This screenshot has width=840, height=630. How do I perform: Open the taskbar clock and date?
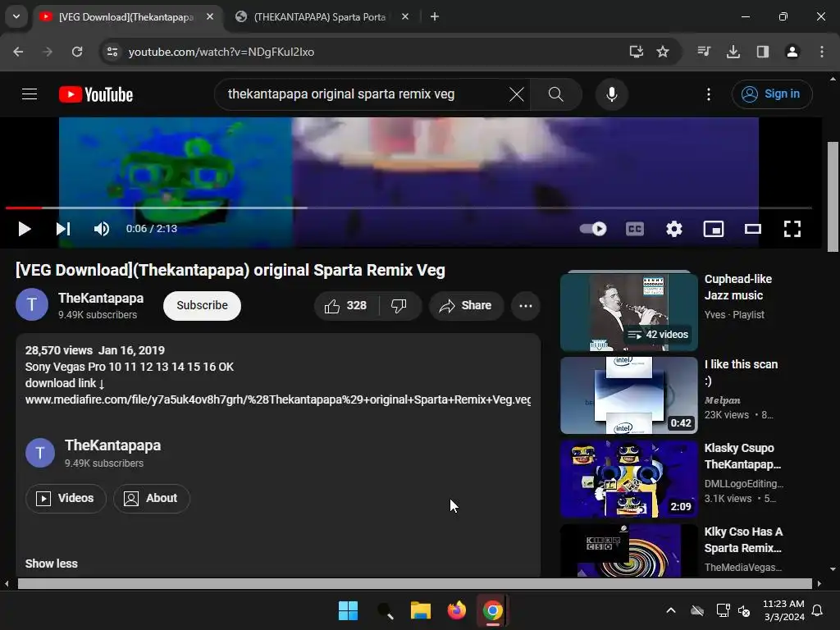783,610
